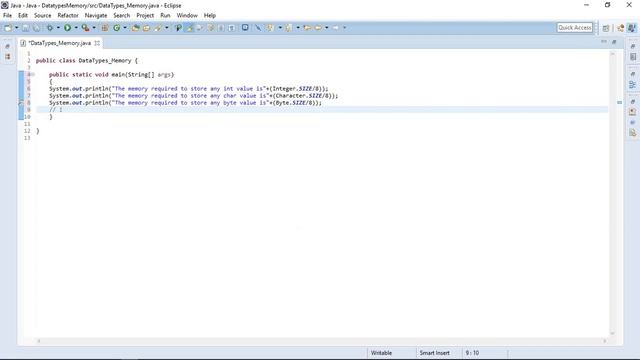Click the Debug bug icon
640x360 pixels.
coord(50,28)
